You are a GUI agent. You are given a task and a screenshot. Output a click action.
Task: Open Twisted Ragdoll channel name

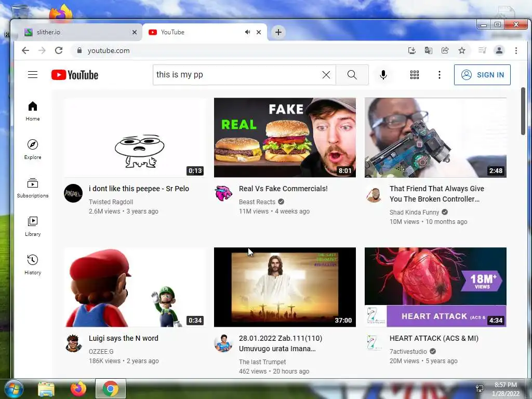click(111, 202)
